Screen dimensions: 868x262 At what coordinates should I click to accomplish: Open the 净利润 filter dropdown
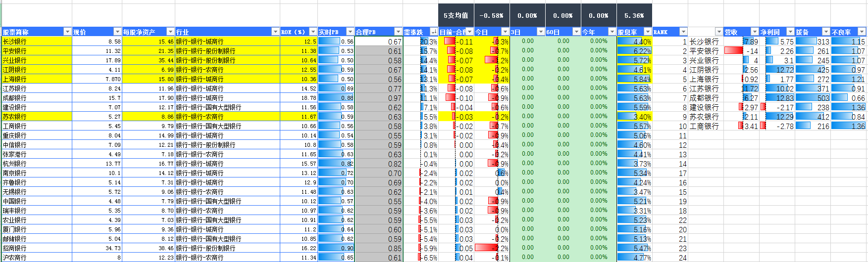coord(790,32)
